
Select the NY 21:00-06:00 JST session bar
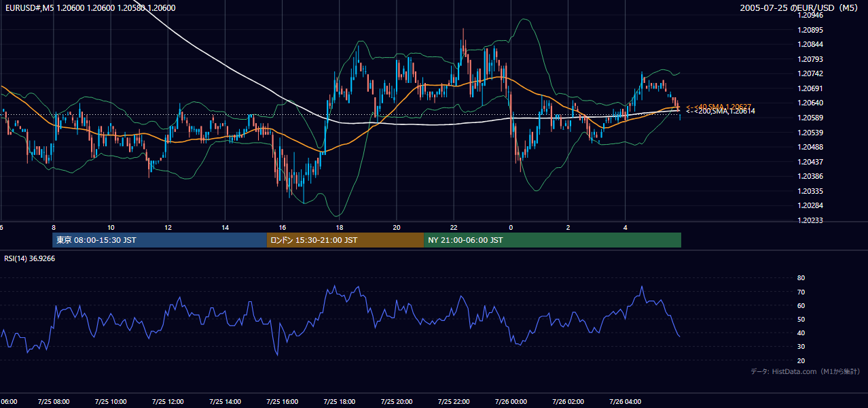552,240
